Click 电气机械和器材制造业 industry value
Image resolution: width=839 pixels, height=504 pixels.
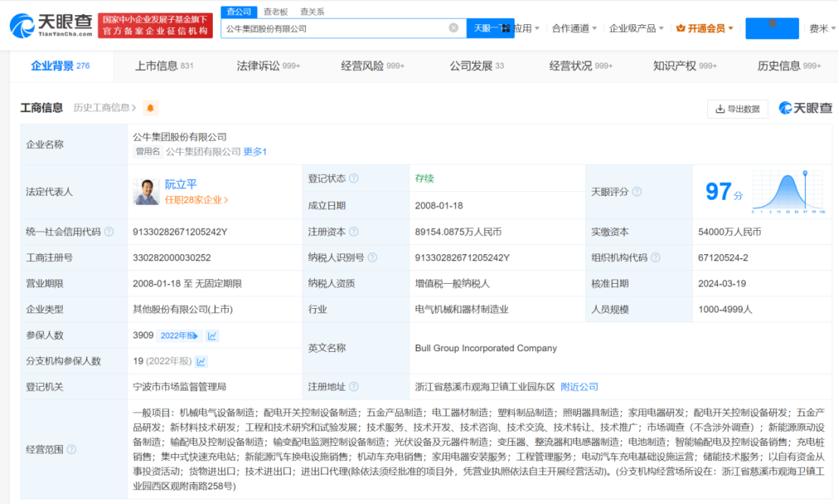pos(461,309)
